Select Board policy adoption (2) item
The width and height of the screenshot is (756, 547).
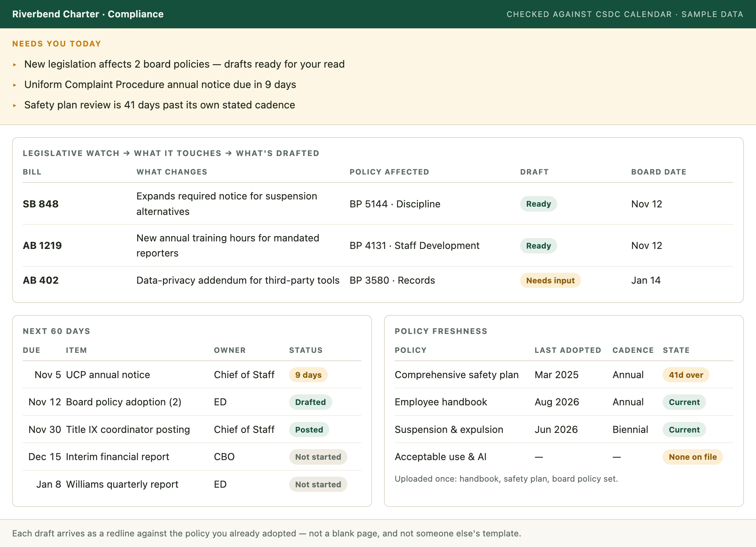click(x=124, y=402)
